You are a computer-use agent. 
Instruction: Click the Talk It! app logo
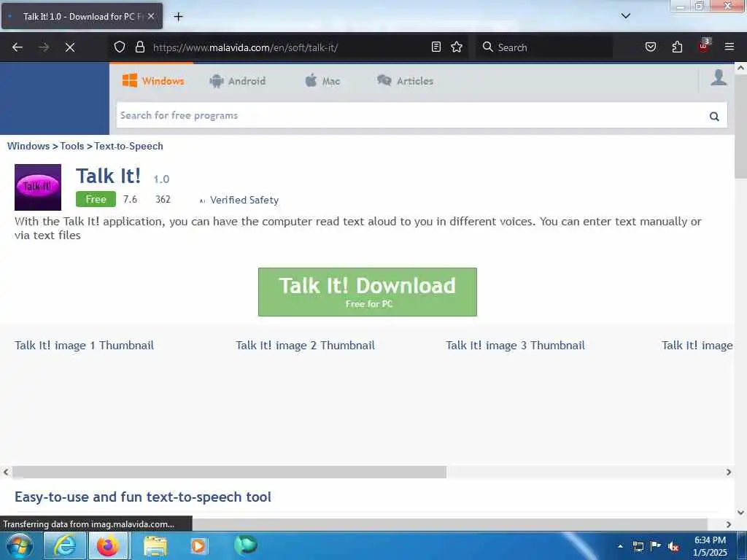click(x=38, y=187)
